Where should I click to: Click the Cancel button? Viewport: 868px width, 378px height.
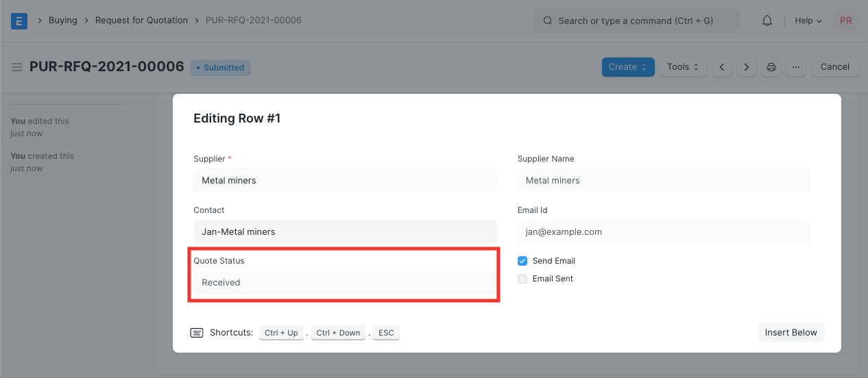coord(834,67)
